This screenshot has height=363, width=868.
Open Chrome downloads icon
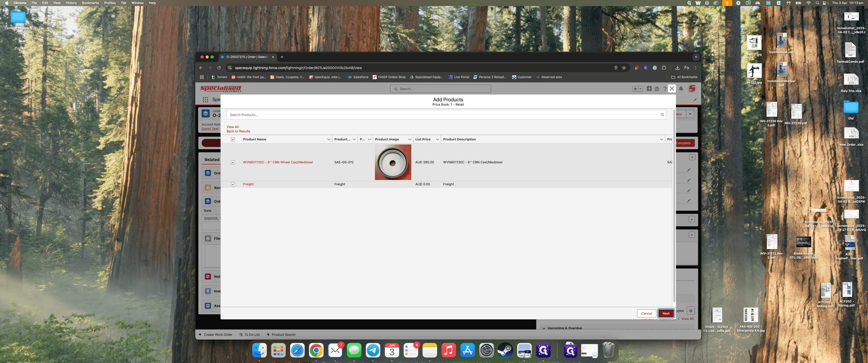point(677,68)
